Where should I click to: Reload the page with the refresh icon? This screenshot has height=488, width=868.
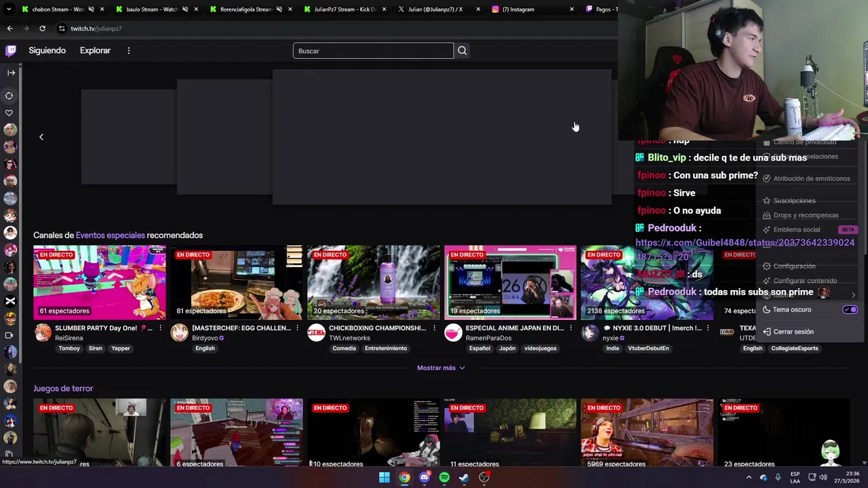pos(42,28)
